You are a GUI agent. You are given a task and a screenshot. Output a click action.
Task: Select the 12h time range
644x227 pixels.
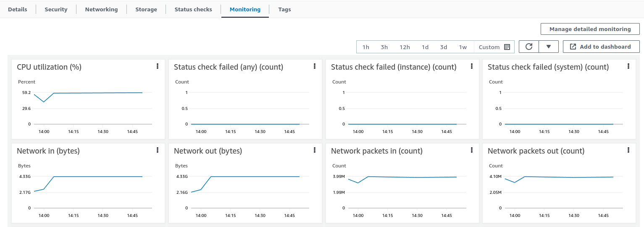click(x=405, y=47)
